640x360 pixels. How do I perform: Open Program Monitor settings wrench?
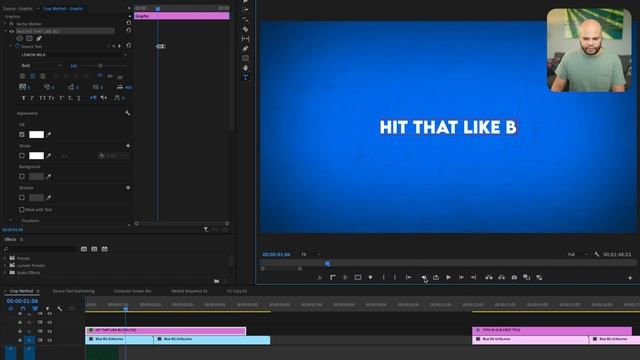[597, 254]
